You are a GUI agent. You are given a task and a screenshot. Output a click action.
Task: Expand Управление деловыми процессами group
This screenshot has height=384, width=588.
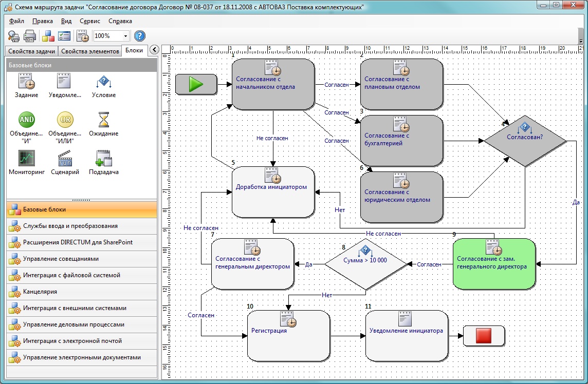click(x=82, y=325)
